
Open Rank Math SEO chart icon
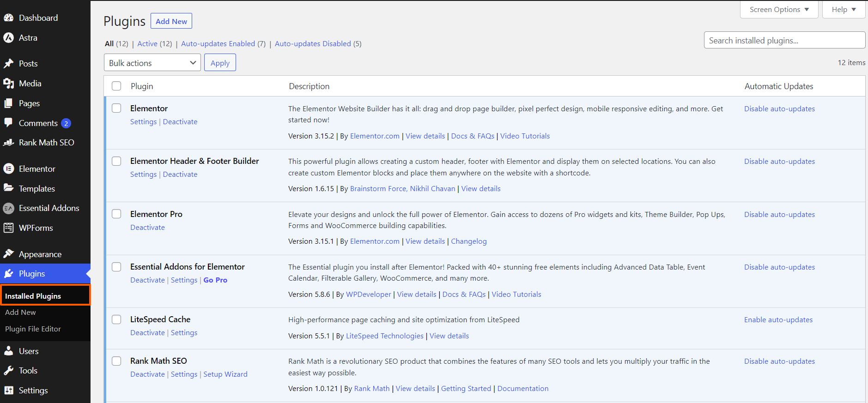tap(9, 143)
